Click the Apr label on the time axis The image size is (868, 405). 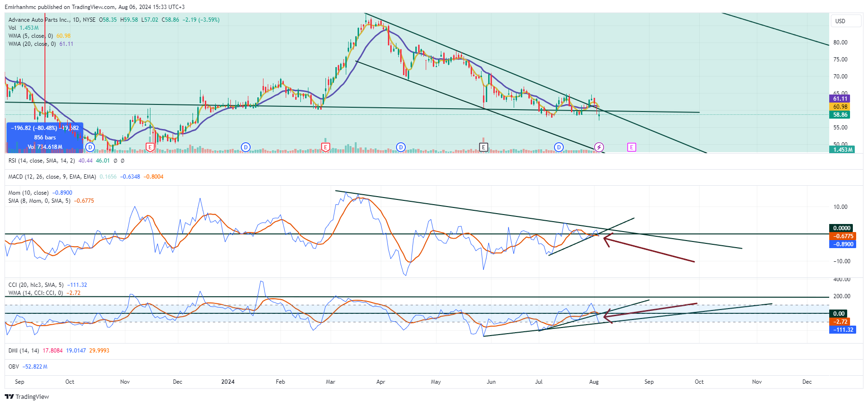381,382
